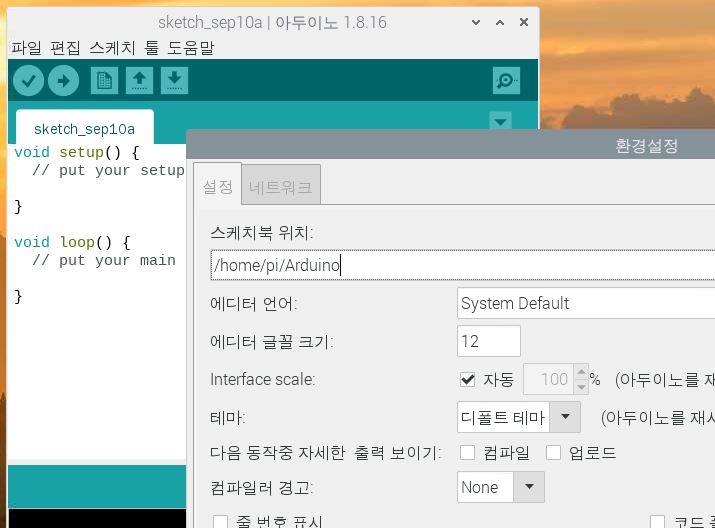715x528 pixels.
Task: Enable verbose output for 업로드
Action: tap(553, 452)
